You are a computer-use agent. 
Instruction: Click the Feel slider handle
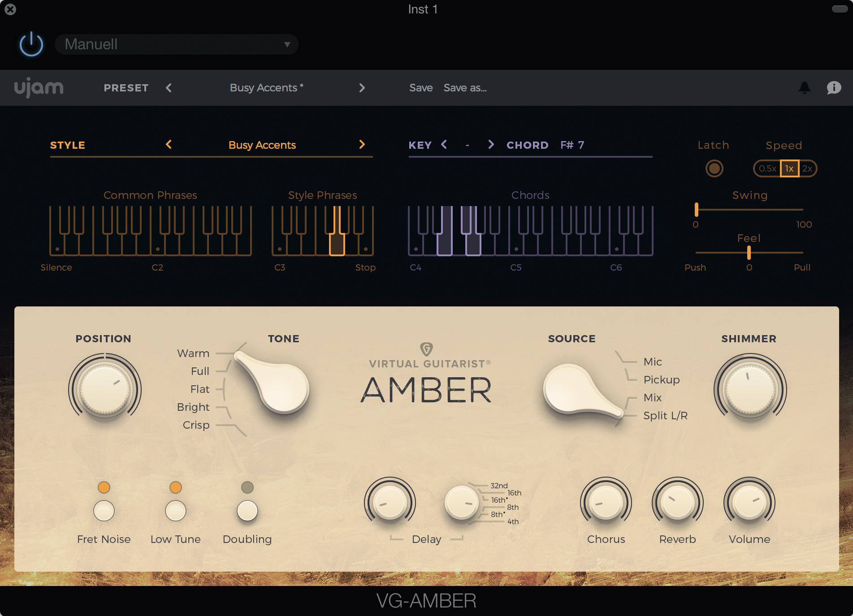pyautogui.click(x=749, y=253)
